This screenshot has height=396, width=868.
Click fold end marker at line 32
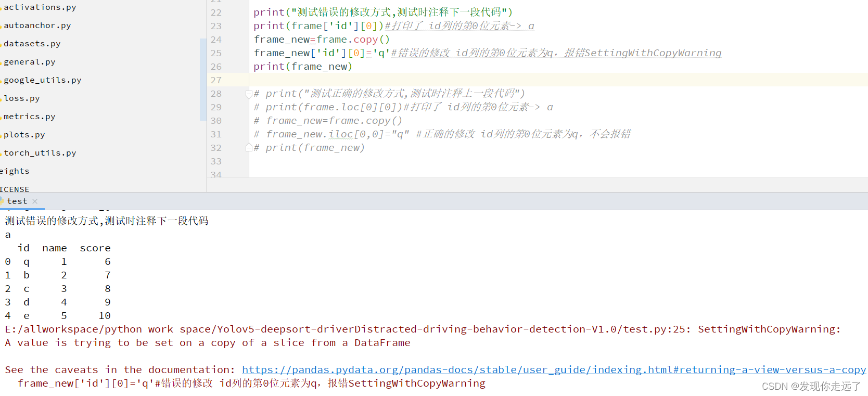[249, 148]
